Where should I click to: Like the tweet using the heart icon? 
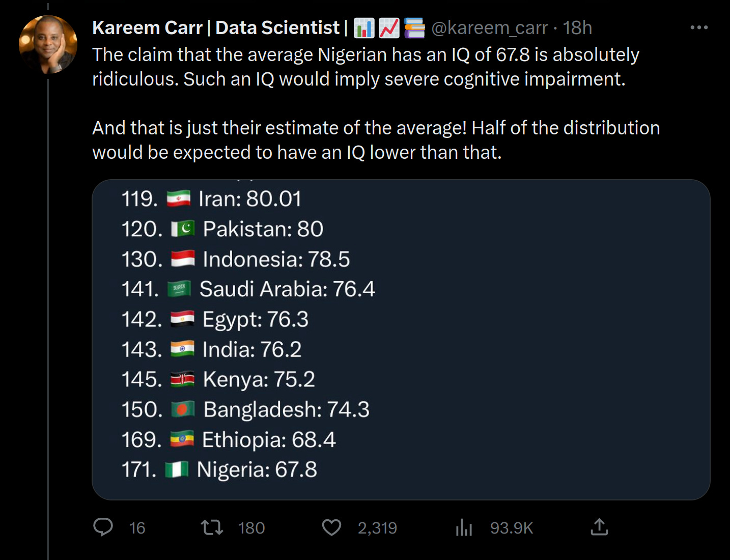pyautogui.click(x=331, y=528)
